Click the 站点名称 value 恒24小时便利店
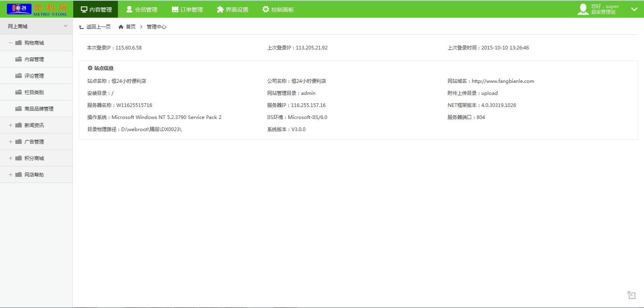Viewport: 644px width, 308px height. pyautogui.click(x=129, y=81)
